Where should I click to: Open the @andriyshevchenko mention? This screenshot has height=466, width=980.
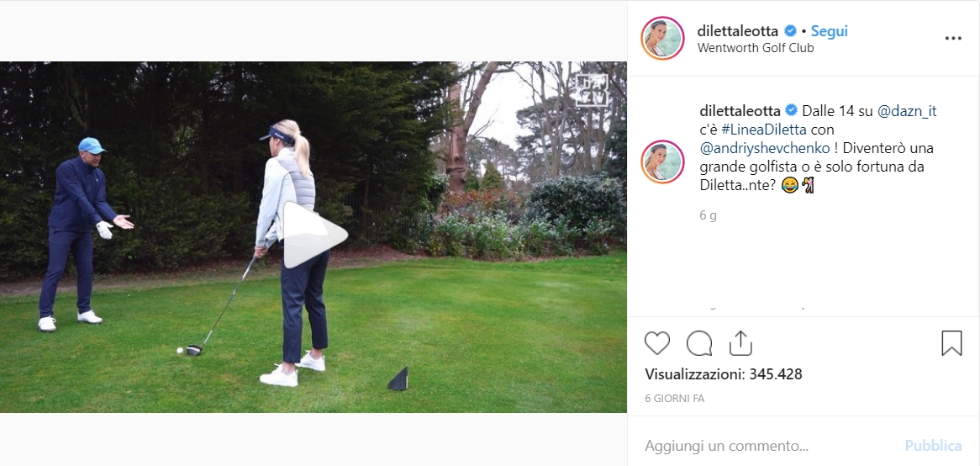tap(766, 150)
